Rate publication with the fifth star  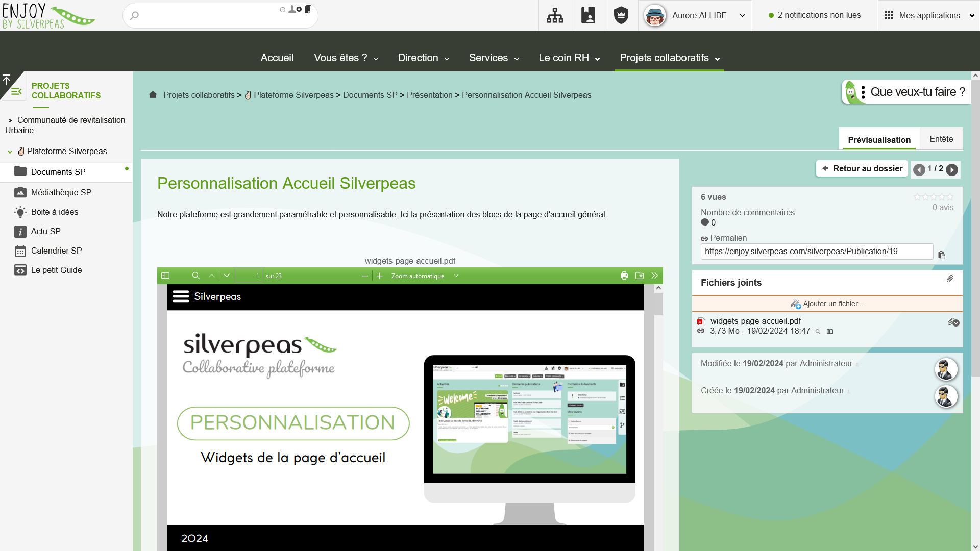(x=950, y=197)
